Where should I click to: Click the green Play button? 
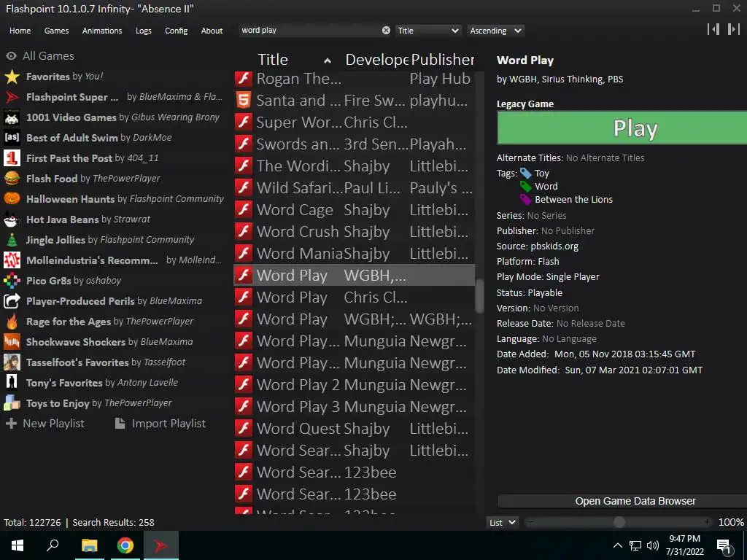622,128
